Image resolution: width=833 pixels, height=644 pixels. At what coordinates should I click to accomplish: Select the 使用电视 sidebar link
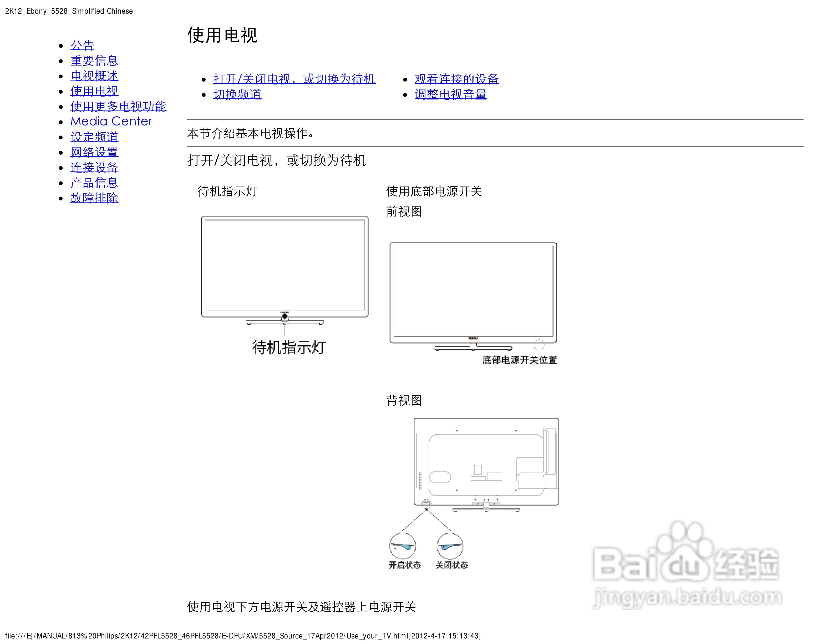tap(94, 91)
